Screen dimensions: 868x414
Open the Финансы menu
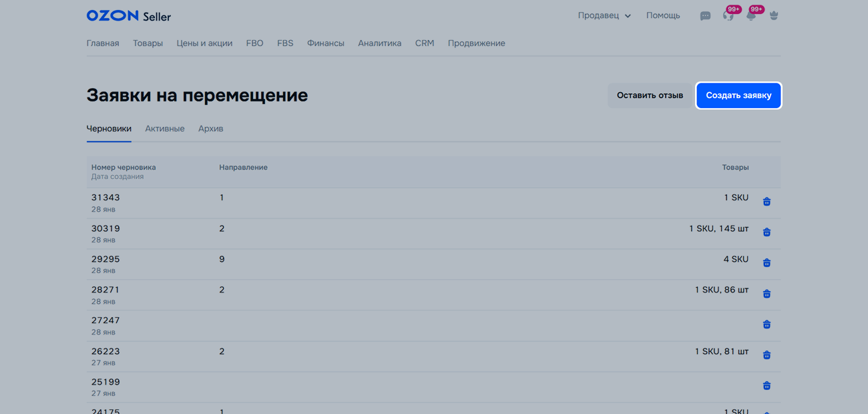point(325,43)
